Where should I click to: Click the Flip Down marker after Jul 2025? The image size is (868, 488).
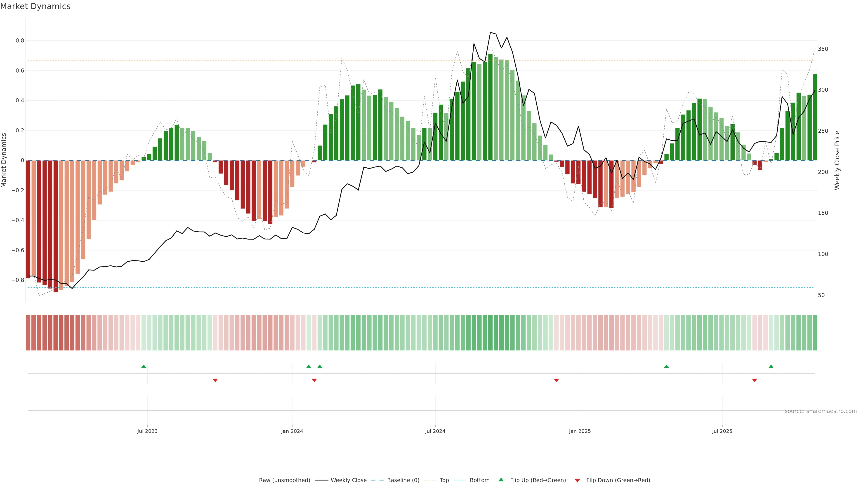755,380
